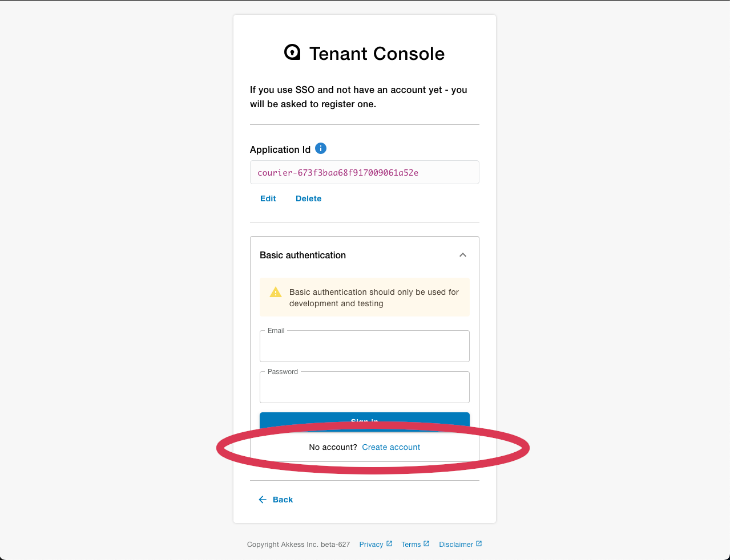Click the circled No account prompt text
730x560 pixels.
[332, 447]
